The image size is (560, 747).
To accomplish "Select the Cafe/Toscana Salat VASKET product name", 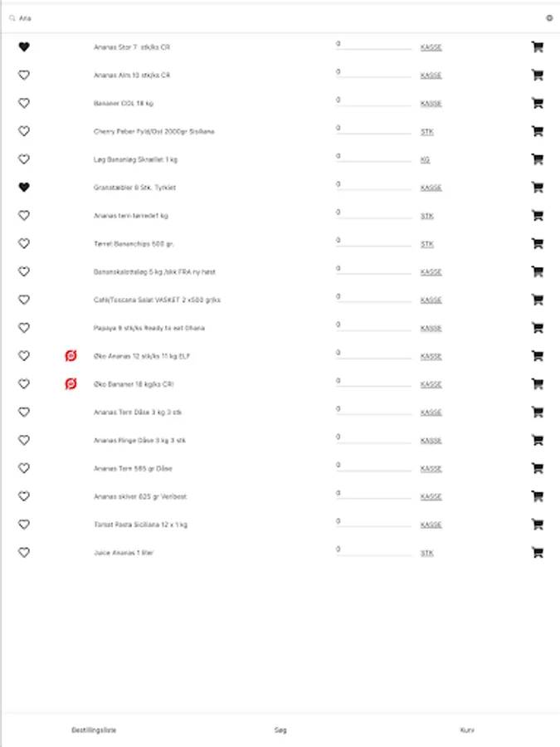I will pyautogui.click(x=157, y=300).
